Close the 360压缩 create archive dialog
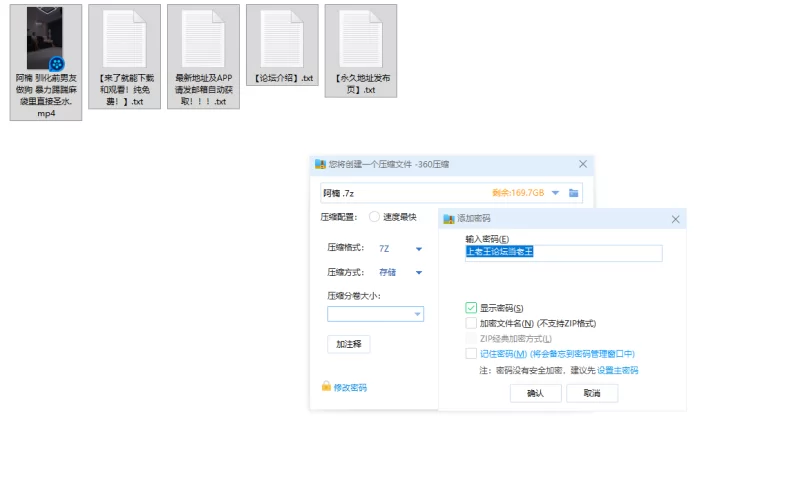This screenshot has width=800, height=491. [x=583, y=164]
